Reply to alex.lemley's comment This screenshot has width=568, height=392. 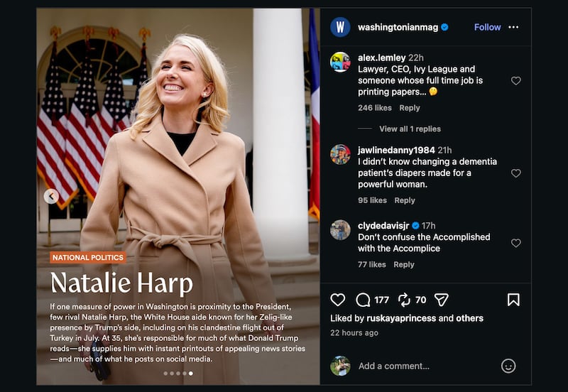pyautogui.click(x=410, y=108)
